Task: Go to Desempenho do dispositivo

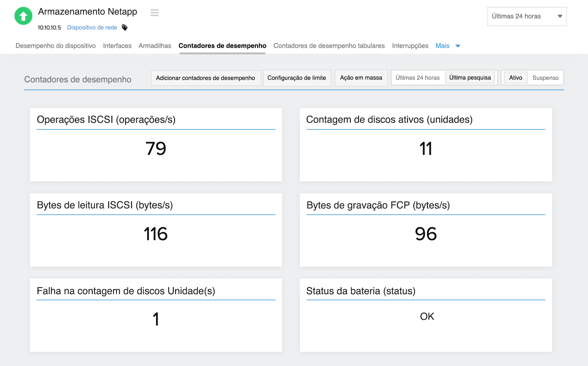Action: [55, 46]
